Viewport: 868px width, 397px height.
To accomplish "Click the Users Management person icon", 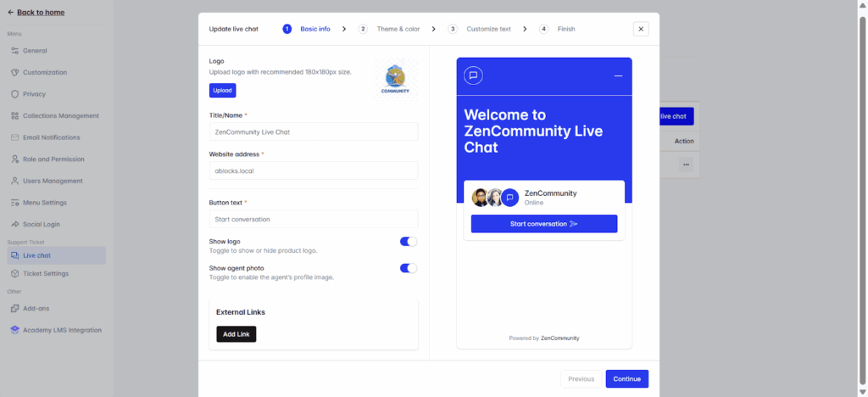I will click(15, 181).
